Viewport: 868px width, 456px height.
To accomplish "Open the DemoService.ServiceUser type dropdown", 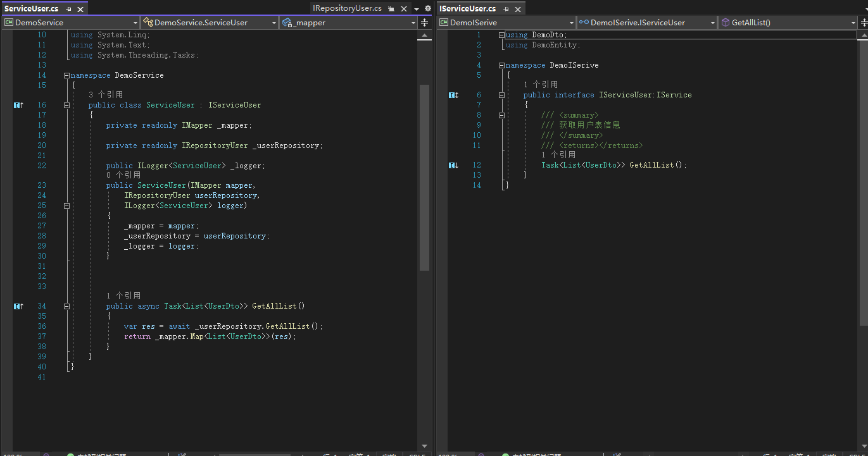I will (210, 22).
